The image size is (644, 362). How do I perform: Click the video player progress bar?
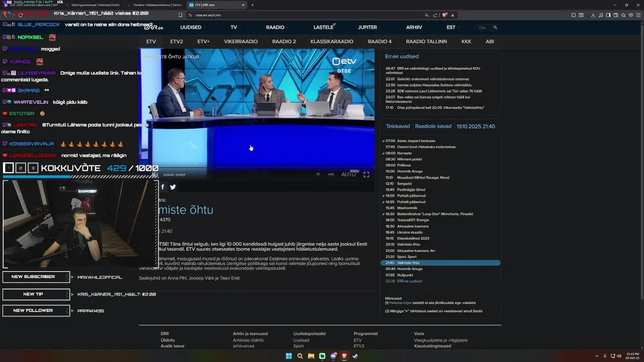pyautogui.click(x=257, y=168)
